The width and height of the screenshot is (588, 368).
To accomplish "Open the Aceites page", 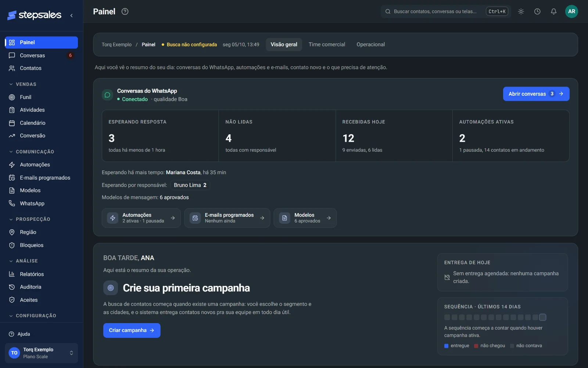I will [x=42, y=300].
